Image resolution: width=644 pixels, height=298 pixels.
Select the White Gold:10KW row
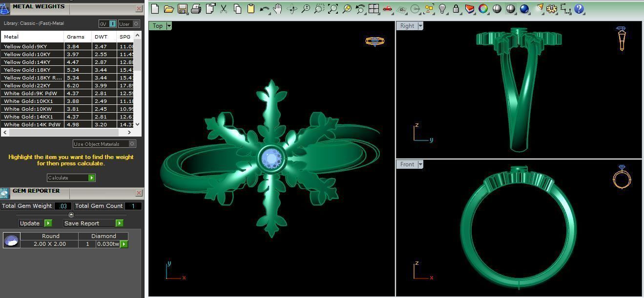tap(67, 109)
